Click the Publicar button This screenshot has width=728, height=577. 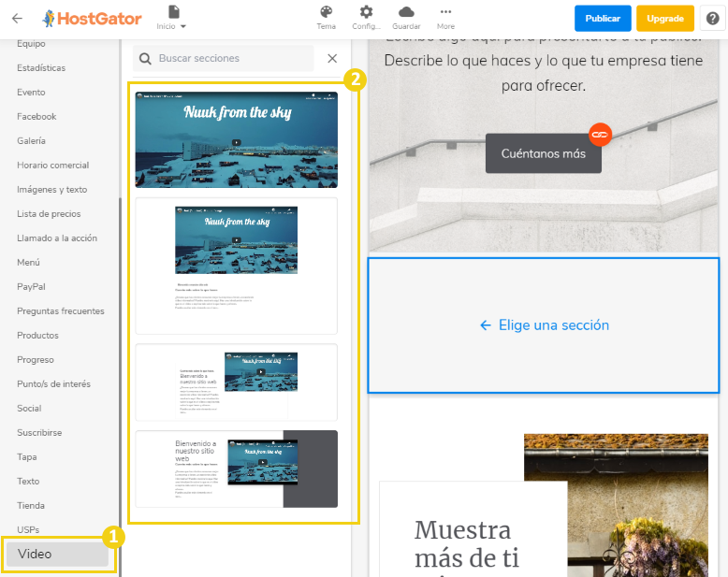(x=603, y=19)
